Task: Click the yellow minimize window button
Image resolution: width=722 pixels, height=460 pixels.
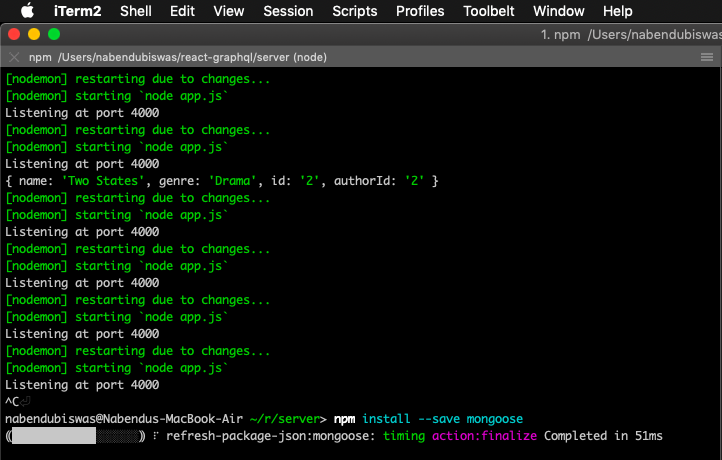Action: pyautogui.click(x=34, y=34)
